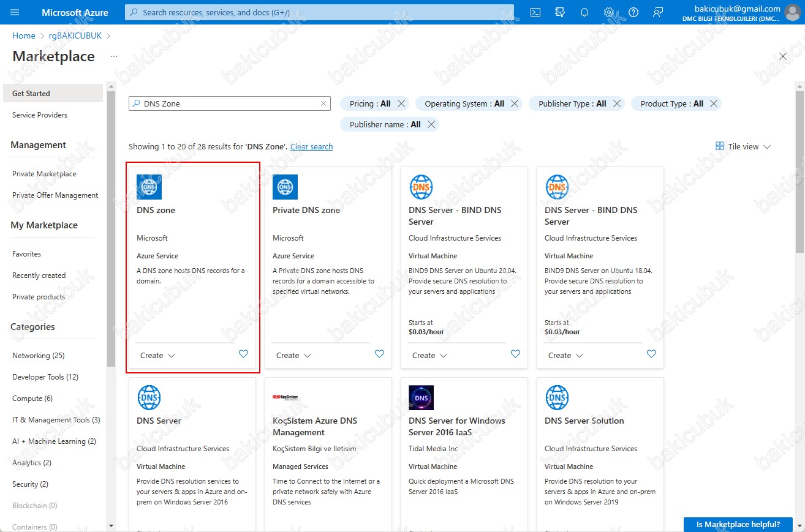Remove the Publisher name filter

point(431,124)
